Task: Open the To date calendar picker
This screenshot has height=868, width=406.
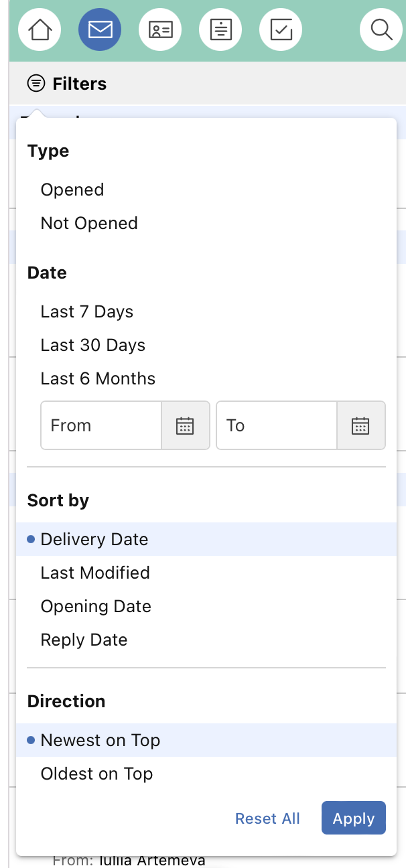Action: tap(360, 425)
